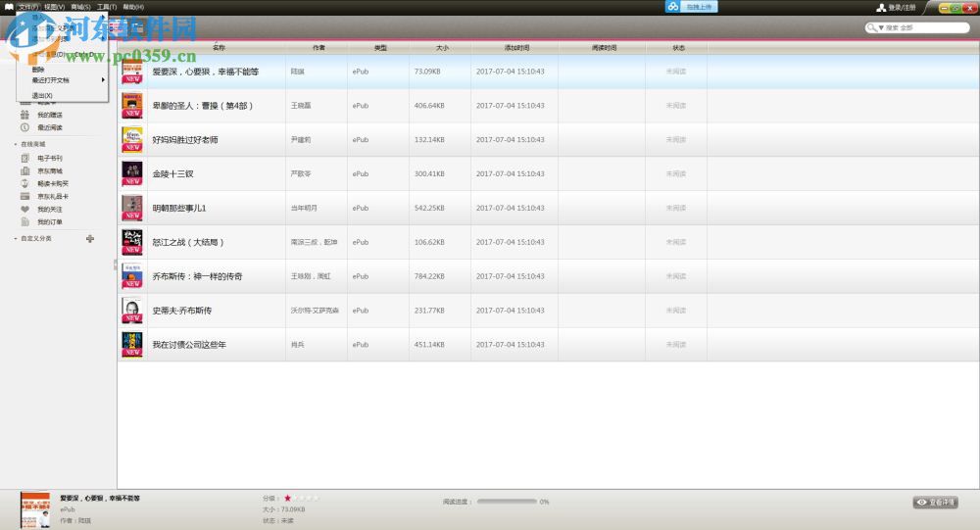Sort by 大小 column header
Screen dimensions: 980x530
pyautogui.click(x=443, y=47)
